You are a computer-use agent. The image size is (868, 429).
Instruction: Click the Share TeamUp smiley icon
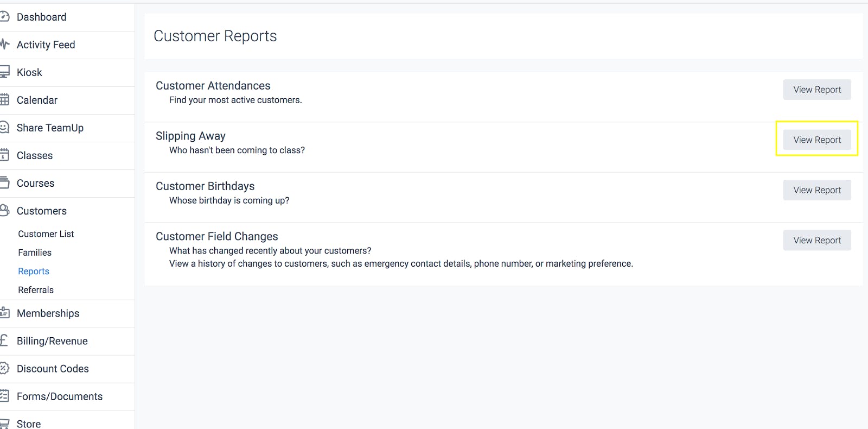(x=4, y=128)
